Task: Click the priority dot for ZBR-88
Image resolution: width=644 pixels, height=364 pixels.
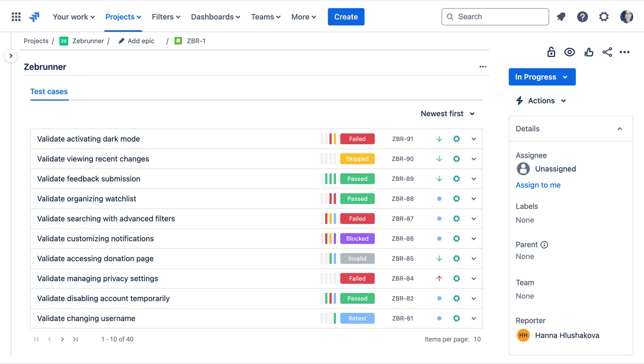Action: click(x=439, y=199)
